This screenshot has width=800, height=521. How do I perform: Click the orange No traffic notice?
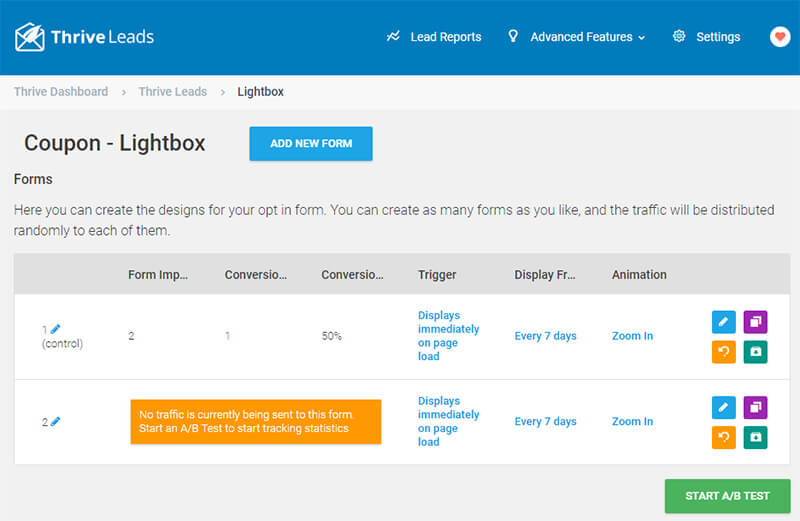tap(256, 421)
